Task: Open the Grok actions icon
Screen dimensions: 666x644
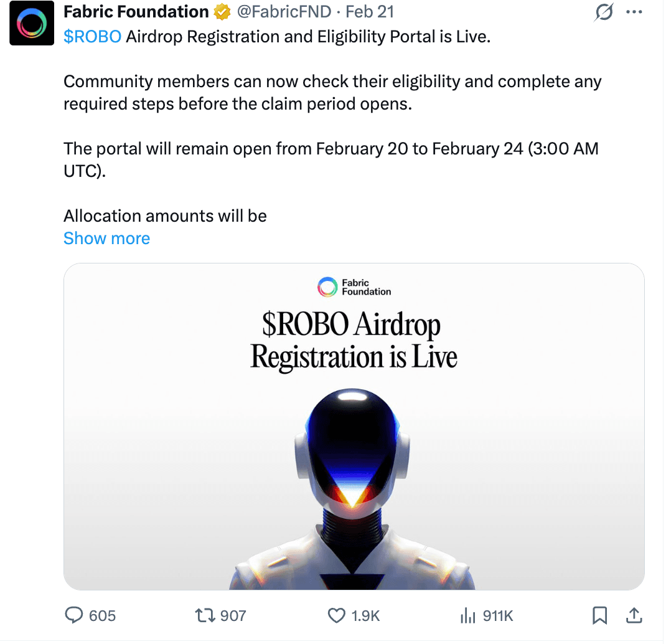Action: 604,12
